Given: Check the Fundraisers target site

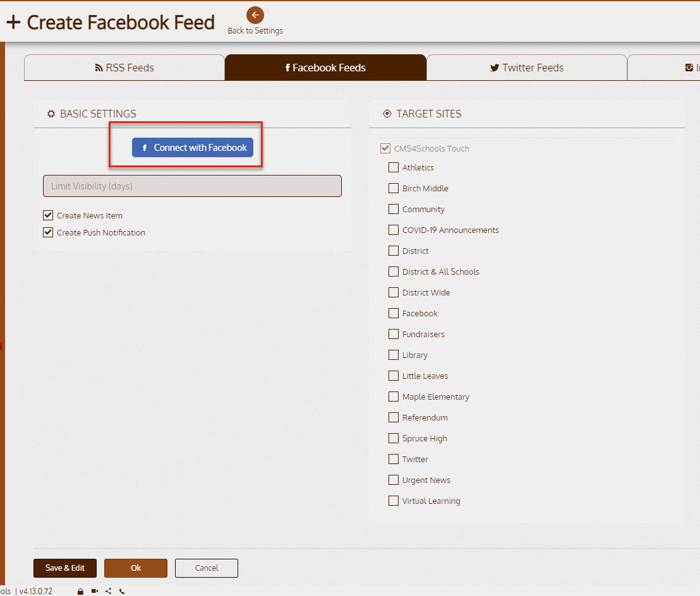Looking at the screenshot, I should tap(394, 334).
